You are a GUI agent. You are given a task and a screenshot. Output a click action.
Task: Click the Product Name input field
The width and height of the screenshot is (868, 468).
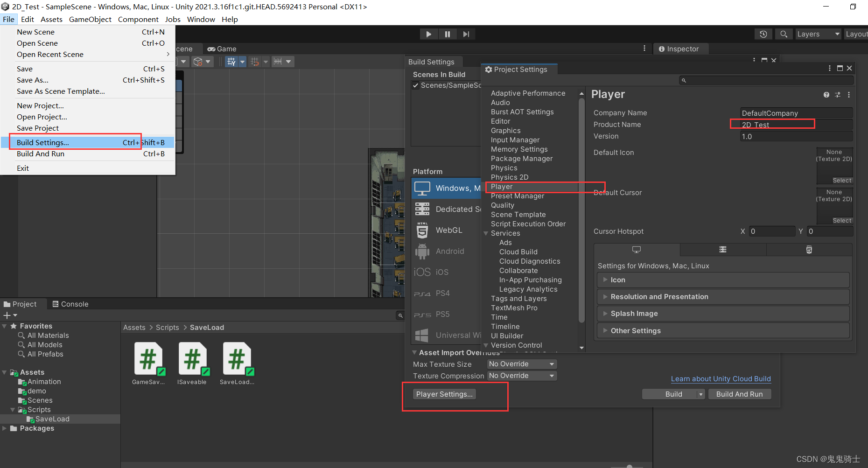(797, 125)
